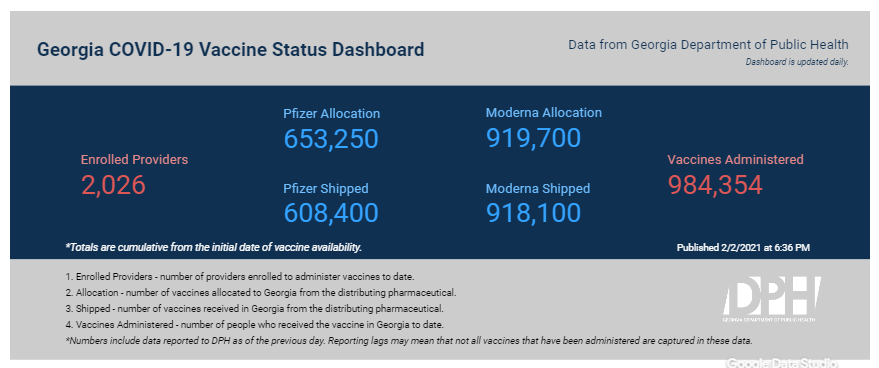Click the Moderna Shipped label
The width and height of the screenshot is (879, 368).
pos(538,188)
